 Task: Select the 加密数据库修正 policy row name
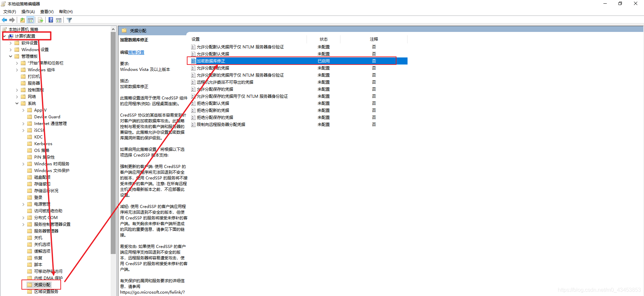coord(211,61)
